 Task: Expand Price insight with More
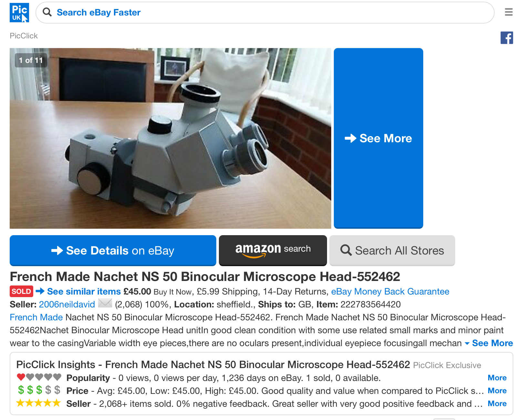[497, 390]
